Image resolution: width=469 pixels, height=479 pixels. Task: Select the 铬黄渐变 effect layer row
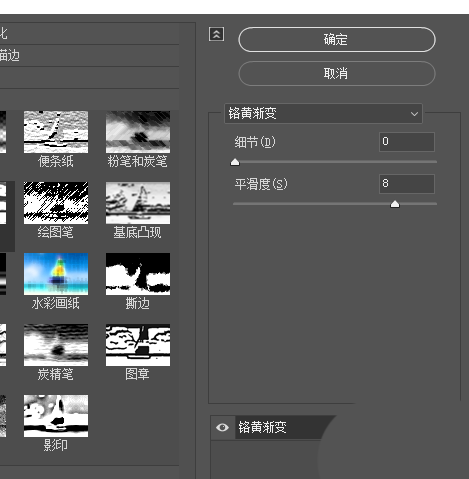[x=273, y=427]
